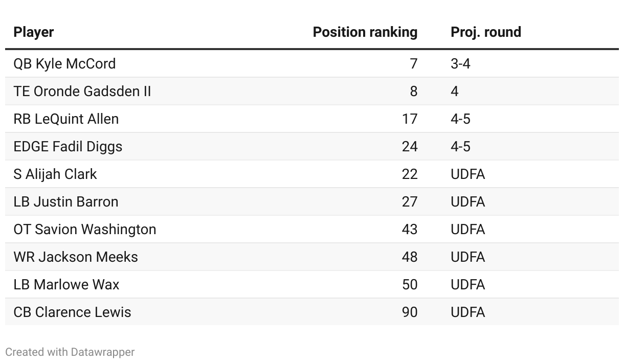This screenshot has height=364, width=624.
Task: Click LB Justin Barron player name
Action: pyautogui.click(x=66, y=202)
